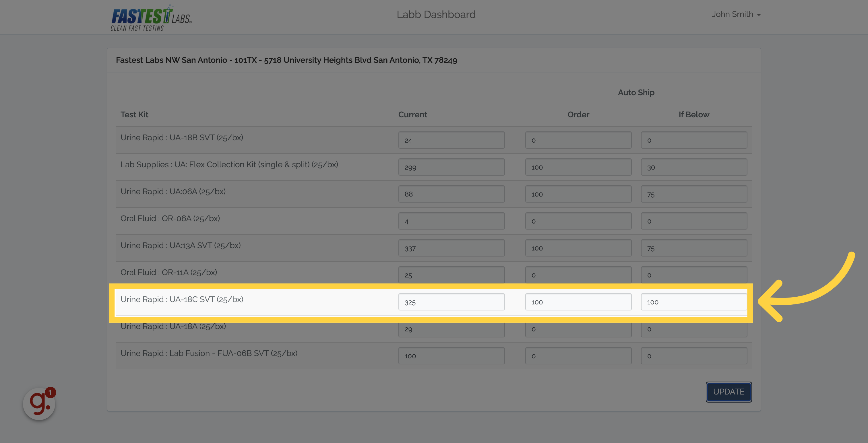
Task: Expand the John Smith user dropdown
Action: pos(736,14)
